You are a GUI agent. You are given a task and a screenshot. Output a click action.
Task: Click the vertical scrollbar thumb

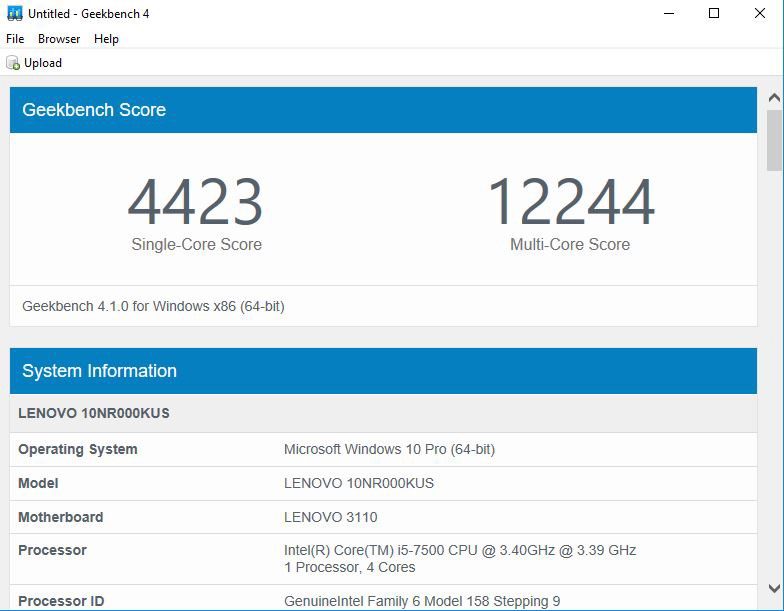(x=774, y=140)
